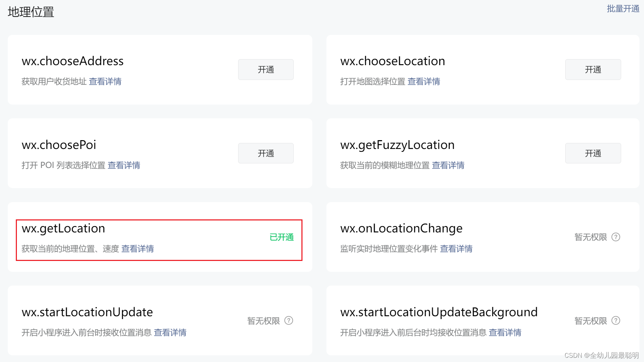Select the wx.startLocationUpdate title text
Screen dimensions: 644x362
coord(87,312)
